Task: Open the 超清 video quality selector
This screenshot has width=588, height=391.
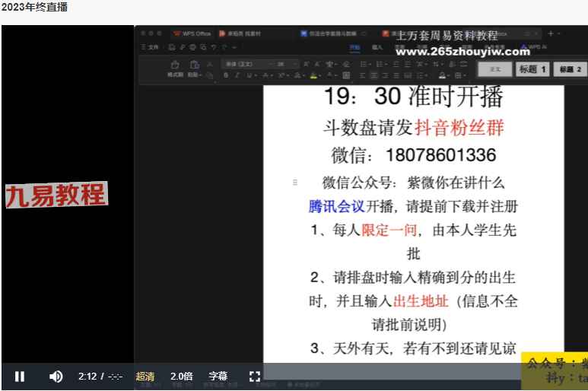Action: tap(145, 376)
